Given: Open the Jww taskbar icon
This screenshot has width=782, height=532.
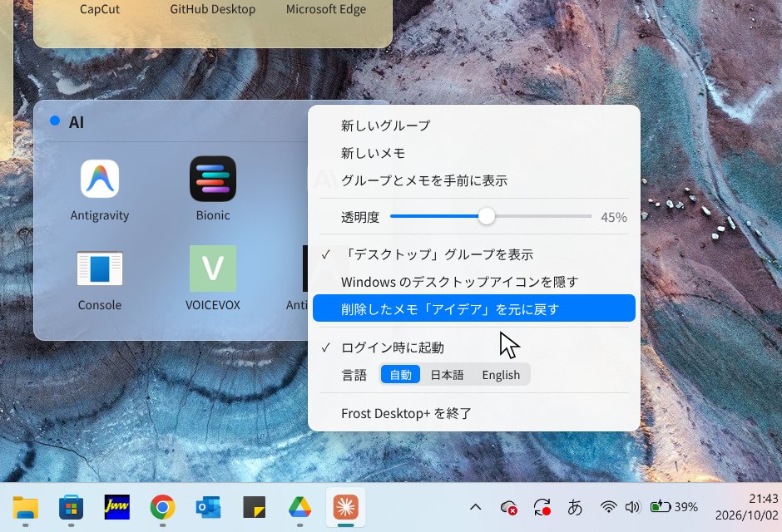Looking at the screenshot, I should pos(116,507).
